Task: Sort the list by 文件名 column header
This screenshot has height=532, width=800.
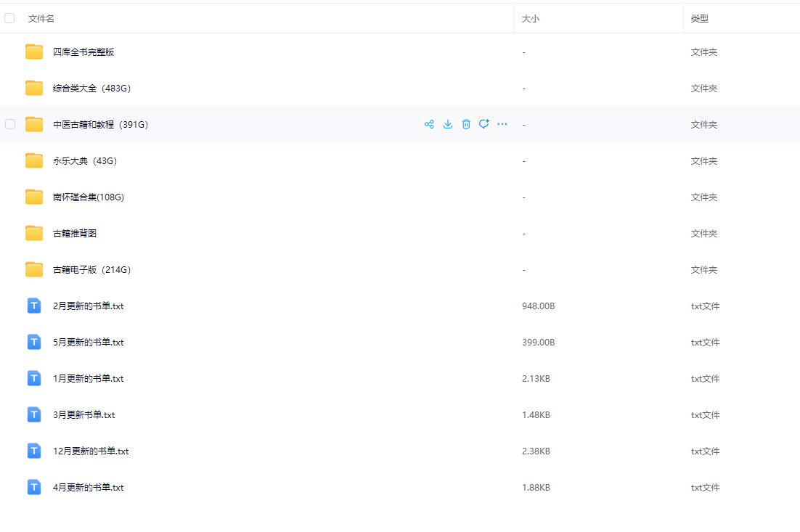Action: [x=41, y=19]
